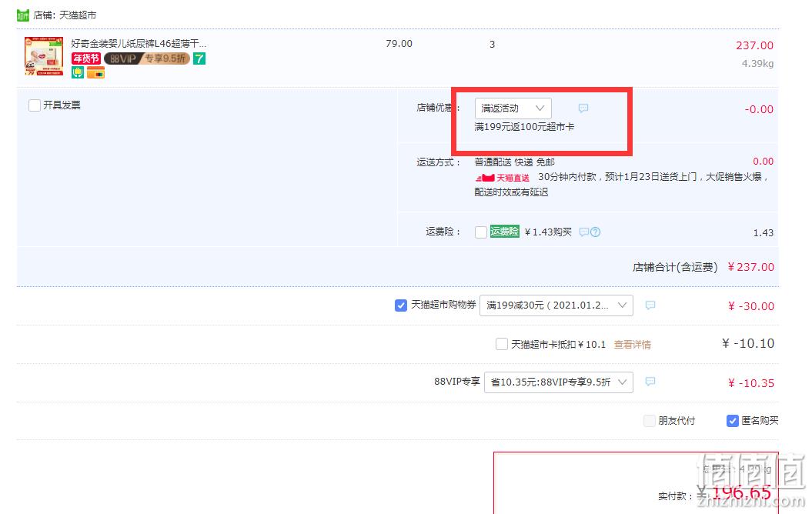Select the weight text 4.39kg
Image resolution: width=812 pixels, height=514 pixels.
(x=757, y=64)
